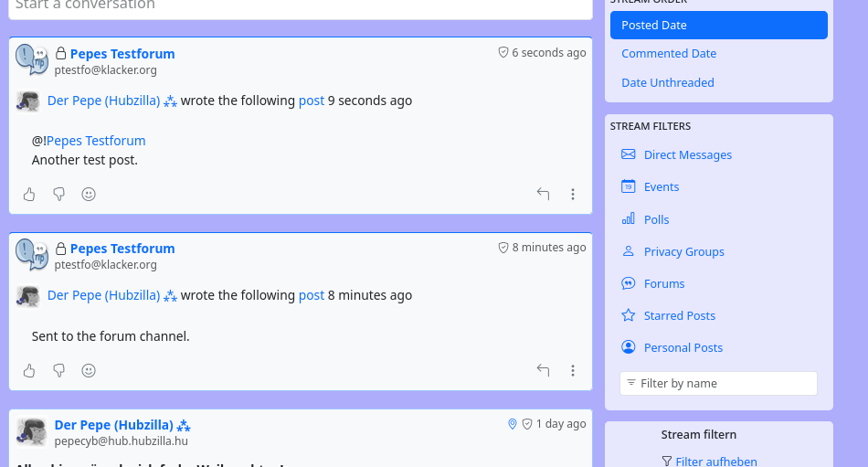Like the "Sent to the forum channel" post
The width and height of the screenshot is (868, 467).
(x=29, y=370)
